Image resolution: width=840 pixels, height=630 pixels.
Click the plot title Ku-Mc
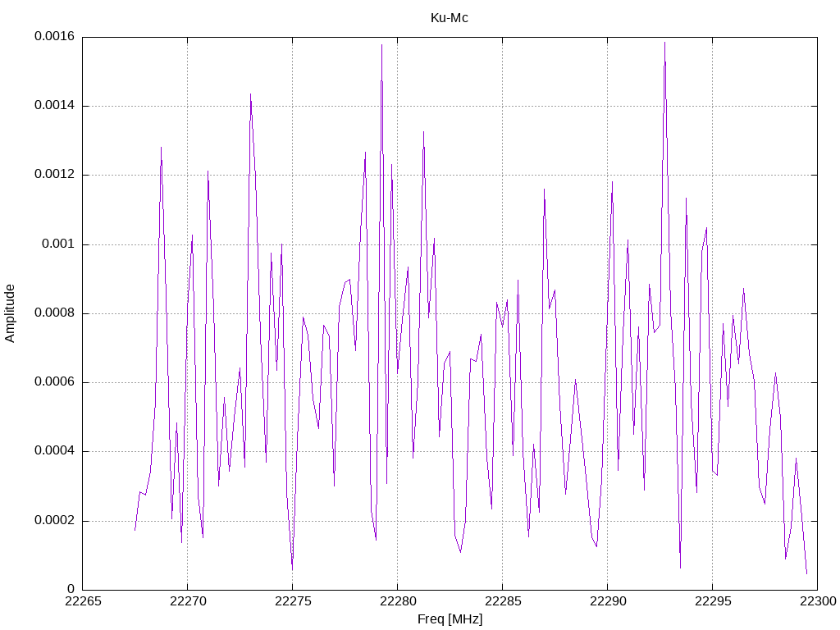click(449, 18)
